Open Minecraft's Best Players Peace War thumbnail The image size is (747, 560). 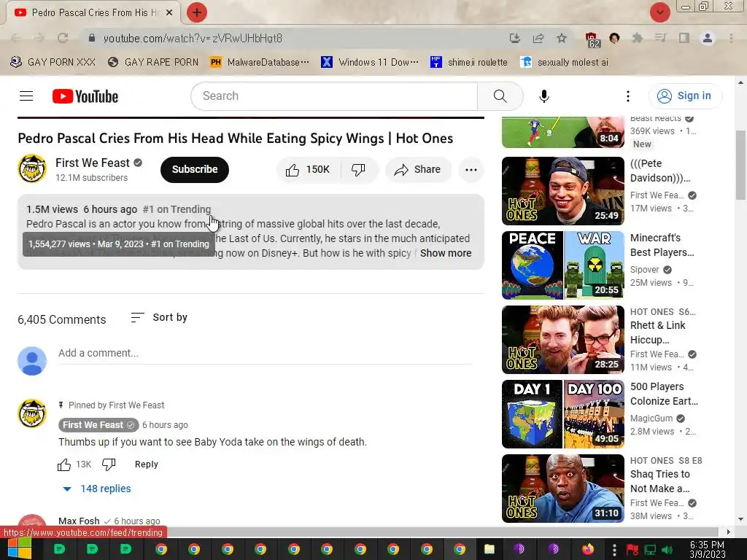(562, 265)
